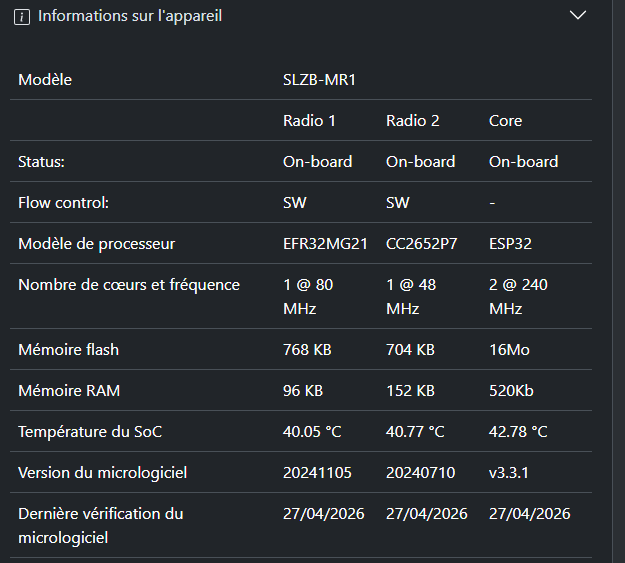This screenshot has width=625, height=563.
Task: Select the 704 KB flash value
Action: (410, 350)
